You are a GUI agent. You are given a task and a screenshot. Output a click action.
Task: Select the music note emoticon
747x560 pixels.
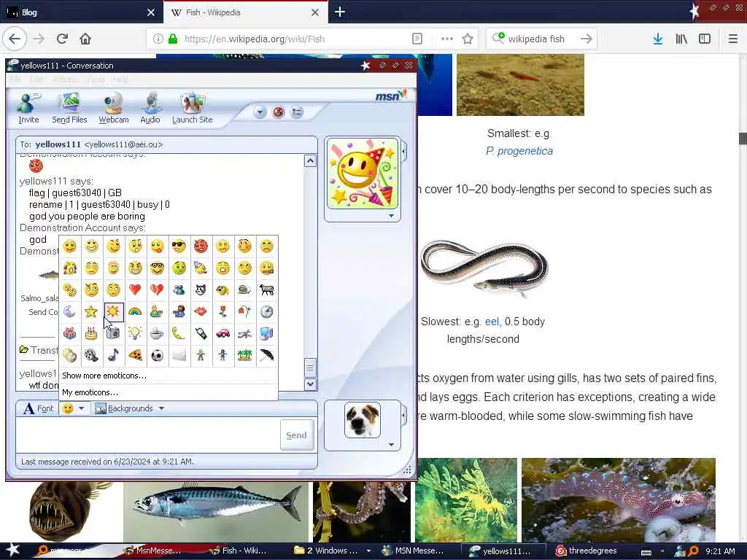[113, 355]
